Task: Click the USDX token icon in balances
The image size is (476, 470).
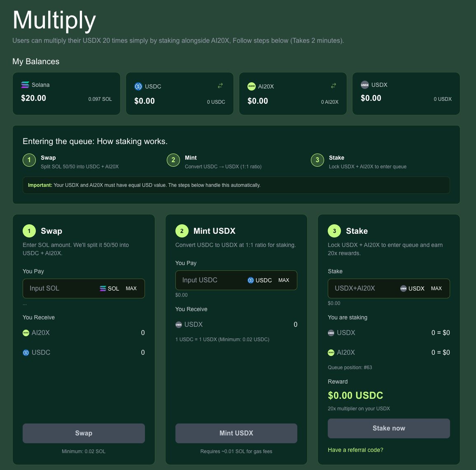Action: pyautogui.click(x=364, y=85)
